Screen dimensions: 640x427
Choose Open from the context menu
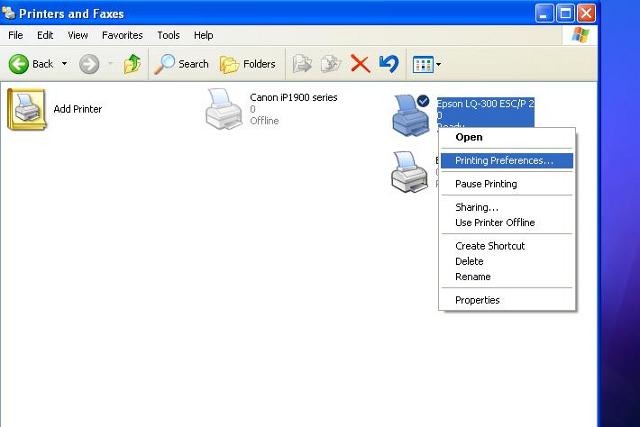tap(507, 137)
